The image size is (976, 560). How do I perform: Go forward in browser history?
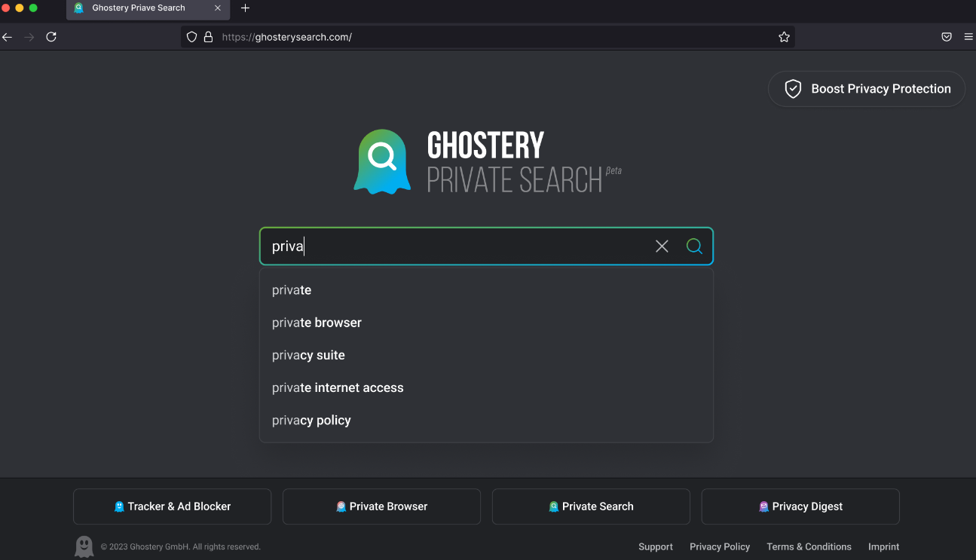tap(29, 37)
